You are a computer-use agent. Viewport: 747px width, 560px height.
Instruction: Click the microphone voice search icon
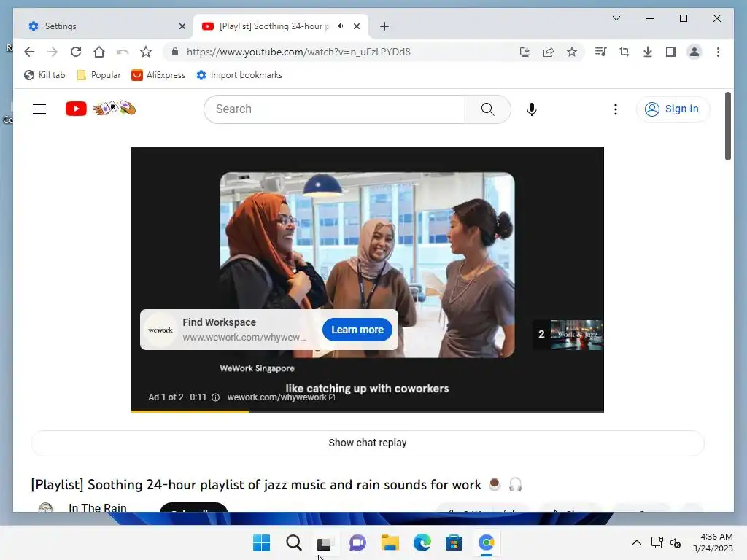[532, 109]
